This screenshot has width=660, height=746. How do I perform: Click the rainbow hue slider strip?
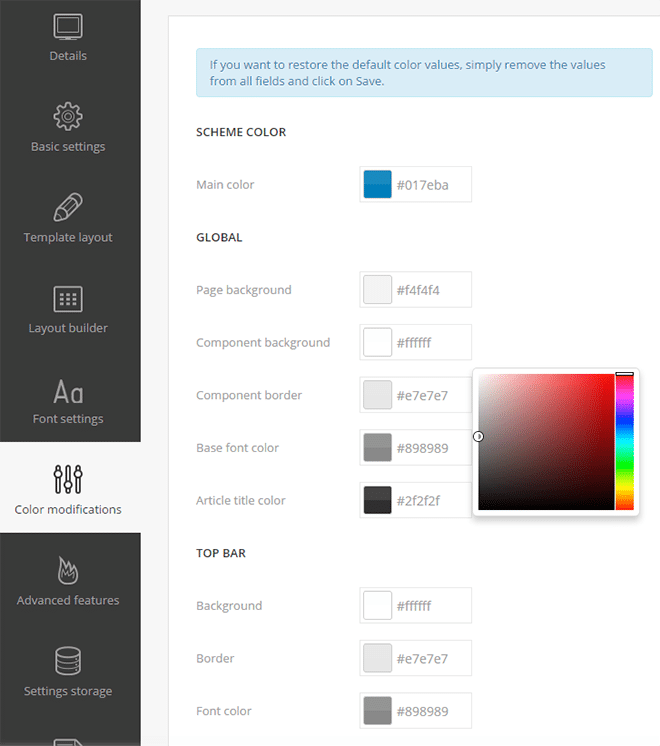tap(624, 442)
